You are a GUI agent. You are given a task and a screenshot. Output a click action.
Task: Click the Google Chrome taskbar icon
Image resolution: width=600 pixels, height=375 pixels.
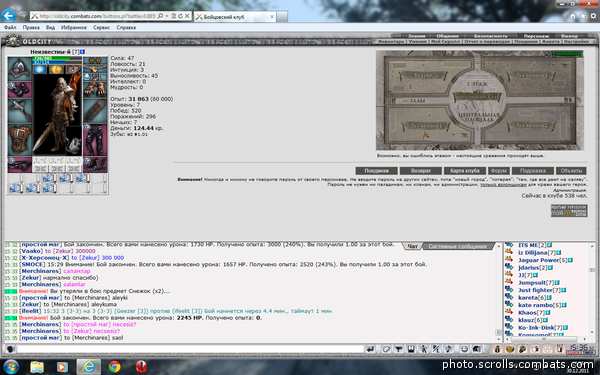pyautogui.click(x=114, y=367)
